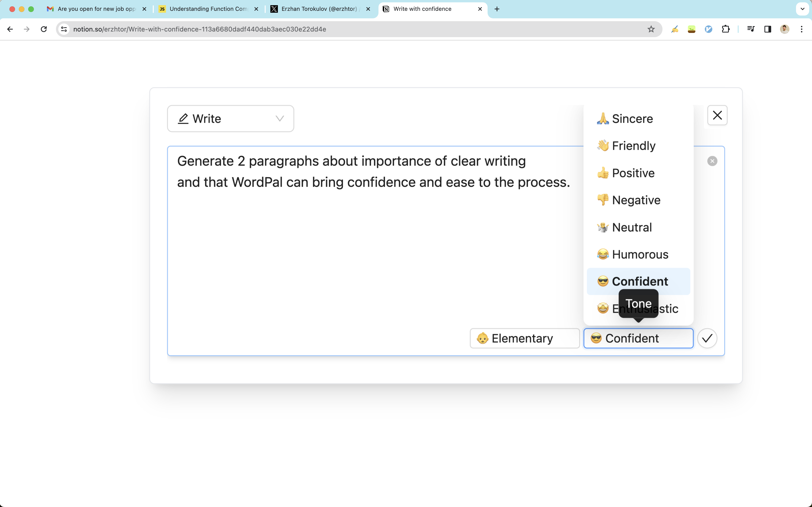Close the Gmail tab
The image size is (812, 507).
144,9
